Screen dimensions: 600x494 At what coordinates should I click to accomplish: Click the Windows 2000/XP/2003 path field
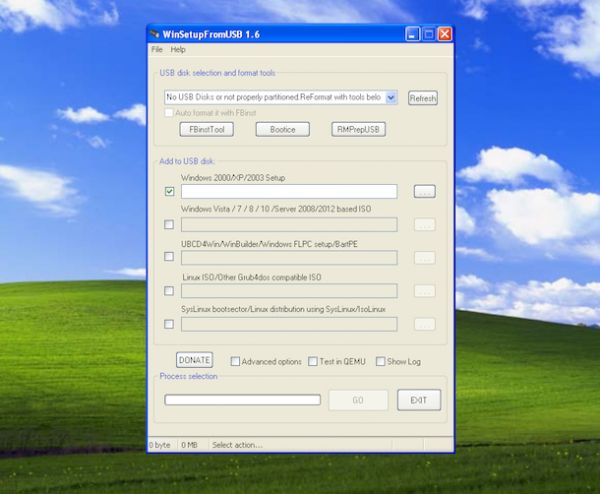289,191
